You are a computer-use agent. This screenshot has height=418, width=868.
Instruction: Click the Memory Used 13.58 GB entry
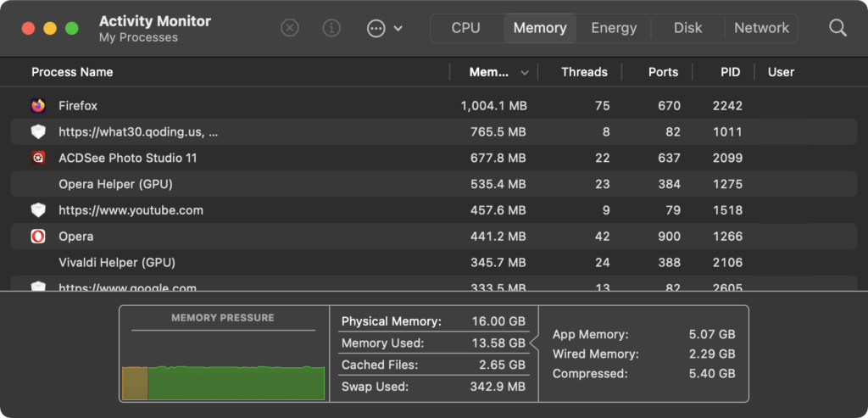[433, 343]
